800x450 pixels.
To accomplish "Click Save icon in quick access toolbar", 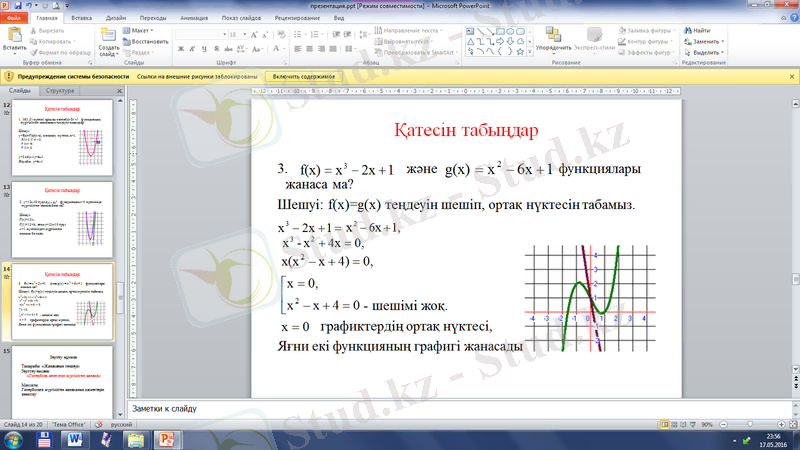I will pyautogui.click(x=18, y=6).
